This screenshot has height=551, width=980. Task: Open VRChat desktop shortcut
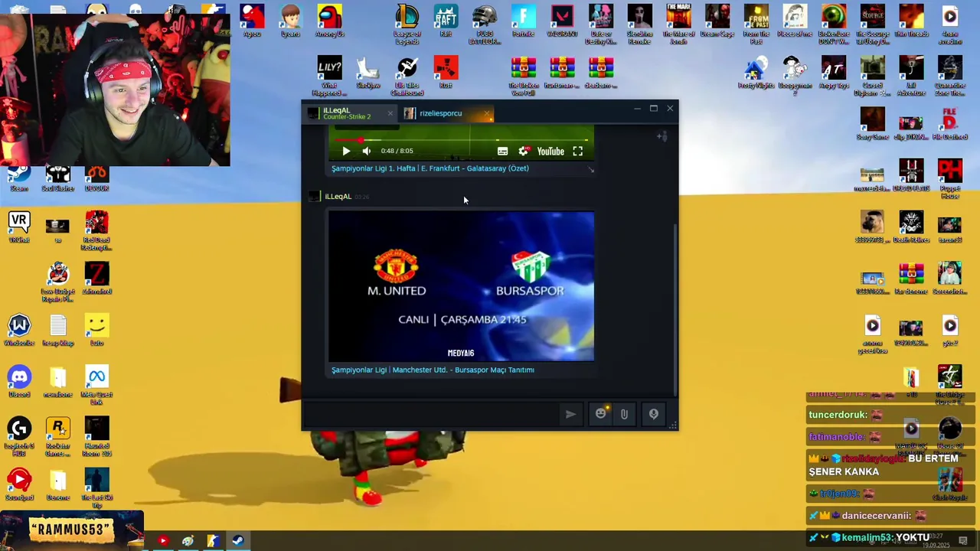pos(19,227)
